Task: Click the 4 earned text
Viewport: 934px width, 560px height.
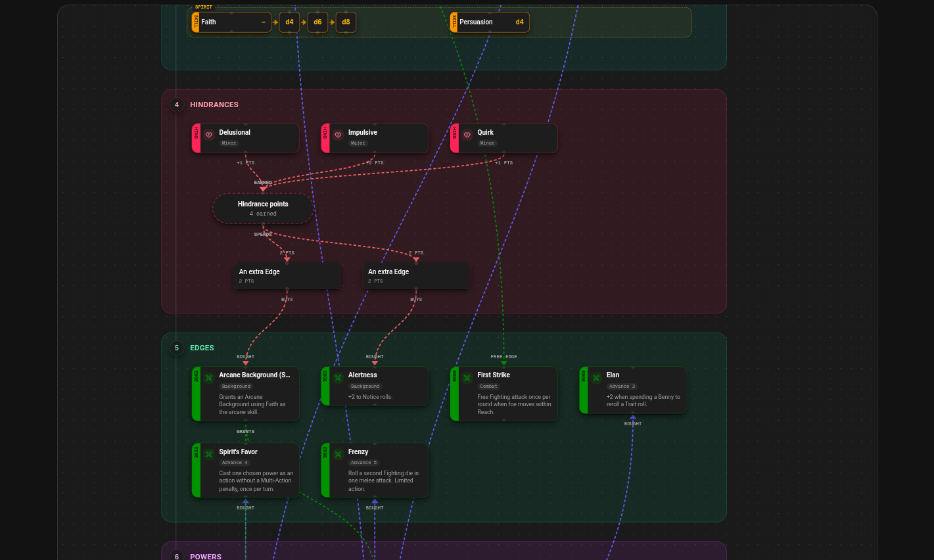Action: (263, 214)
